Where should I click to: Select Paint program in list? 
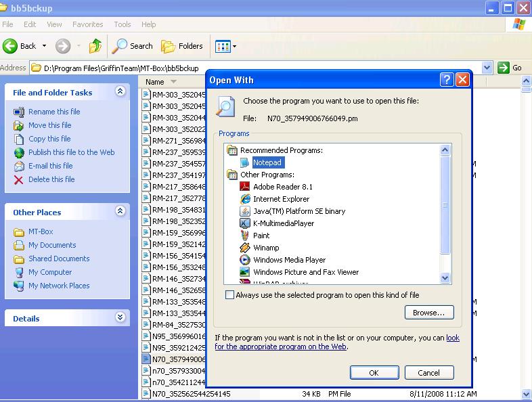tap(261, 236)
